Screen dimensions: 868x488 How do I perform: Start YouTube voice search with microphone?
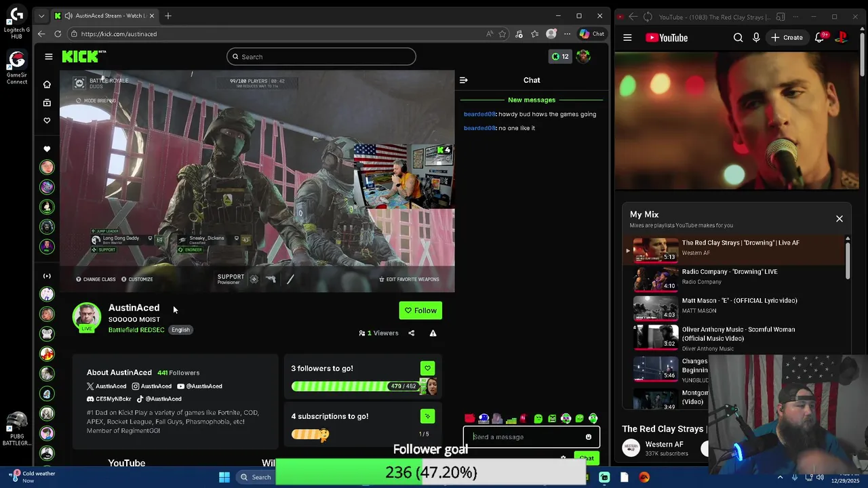(756, 38)
